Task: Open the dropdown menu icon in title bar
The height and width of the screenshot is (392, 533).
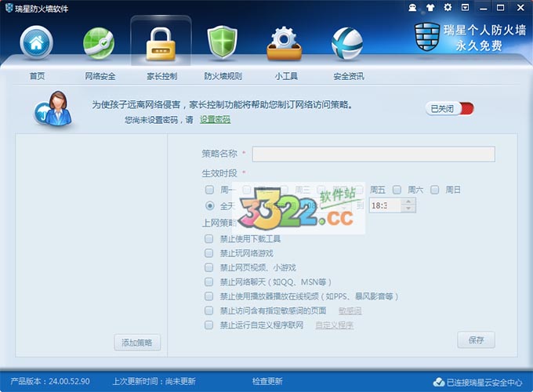Action: click(465, 7)
